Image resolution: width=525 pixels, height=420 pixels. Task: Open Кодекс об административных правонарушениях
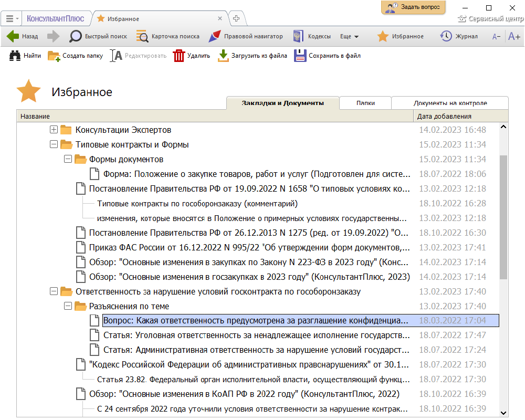pyautogui.click(x=249, y=364)
